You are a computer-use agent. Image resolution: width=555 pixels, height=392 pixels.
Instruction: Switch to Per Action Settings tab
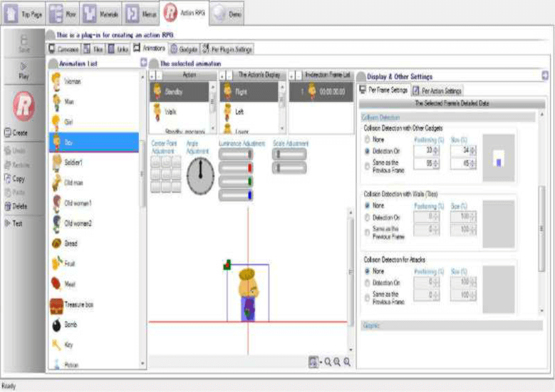click(437, 91)
